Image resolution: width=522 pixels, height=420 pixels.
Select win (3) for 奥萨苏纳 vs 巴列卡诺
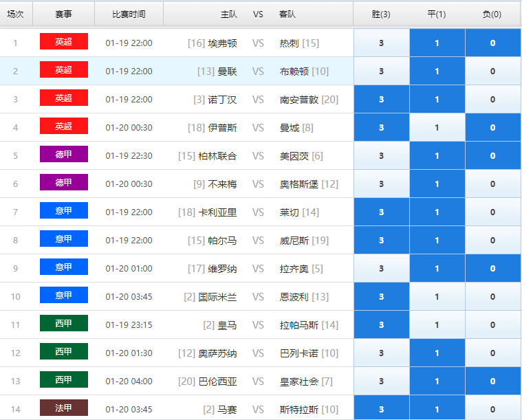click(382, 353)
